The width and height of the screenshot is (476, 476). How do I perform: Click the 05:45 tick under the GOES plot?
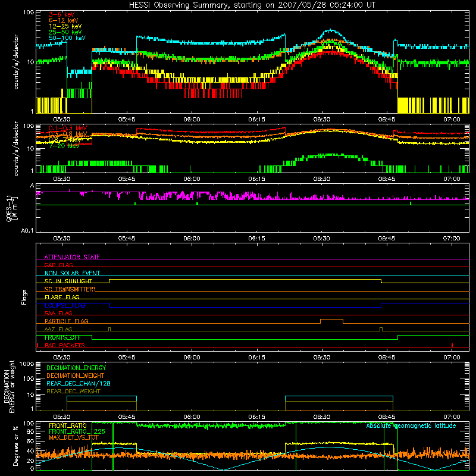[127, 239]
